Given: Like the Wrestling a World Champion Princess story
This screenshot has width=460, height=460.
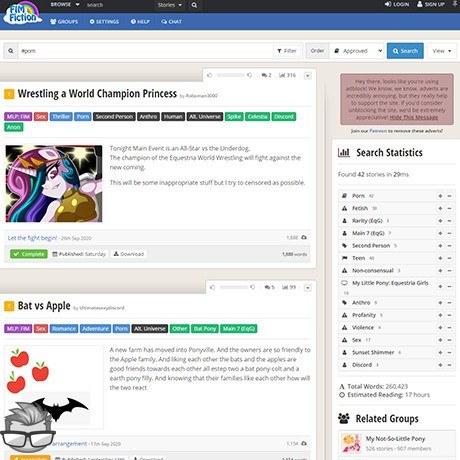Looking at the screenshot, I should [209, 75].
